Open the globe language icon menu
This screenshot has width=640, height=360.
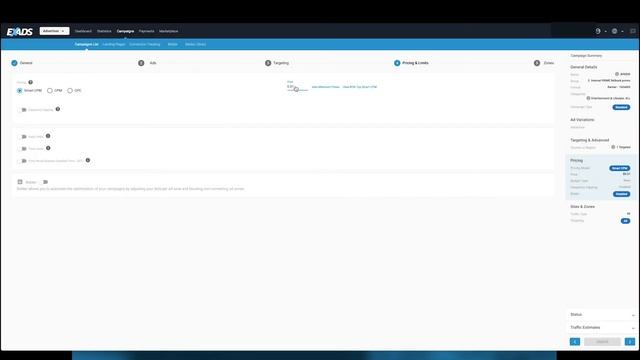click(x=614, y=31)
